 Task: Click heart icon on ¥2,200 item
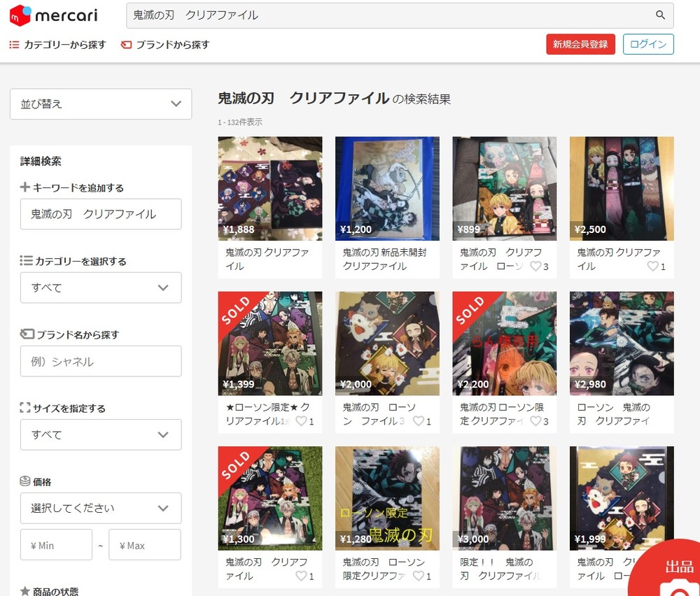click(x=535, y=421)
